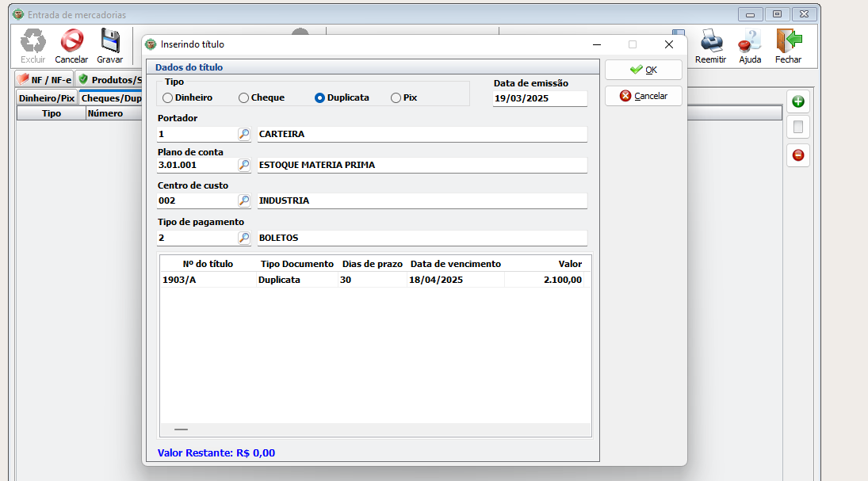Open Ajuda help icon
Viewport: 868px width, 481px height.
coord(750,41)
